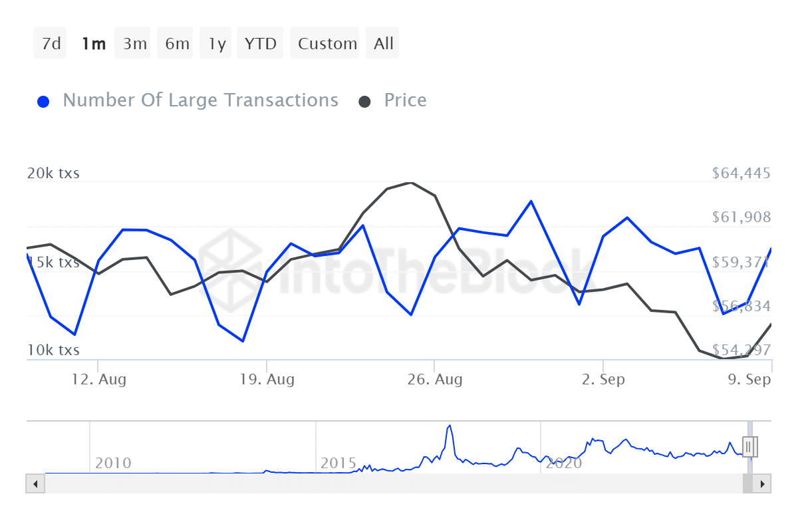Click the right scroll arrow below the mini chart
This screenshot has height=532, width=798.
coord(763,483)
